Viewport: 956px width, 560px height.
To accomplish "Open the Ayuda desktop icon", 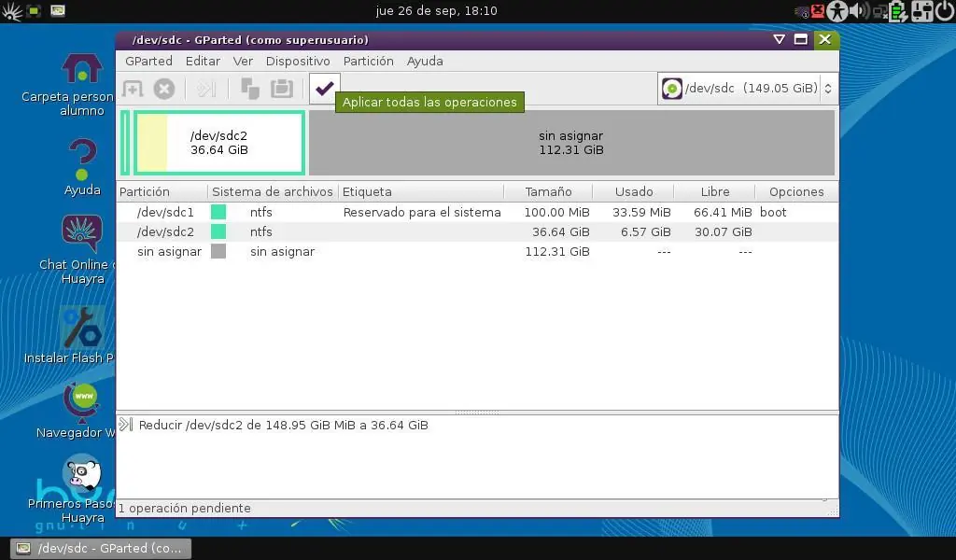I will click(x=82, y=168).
